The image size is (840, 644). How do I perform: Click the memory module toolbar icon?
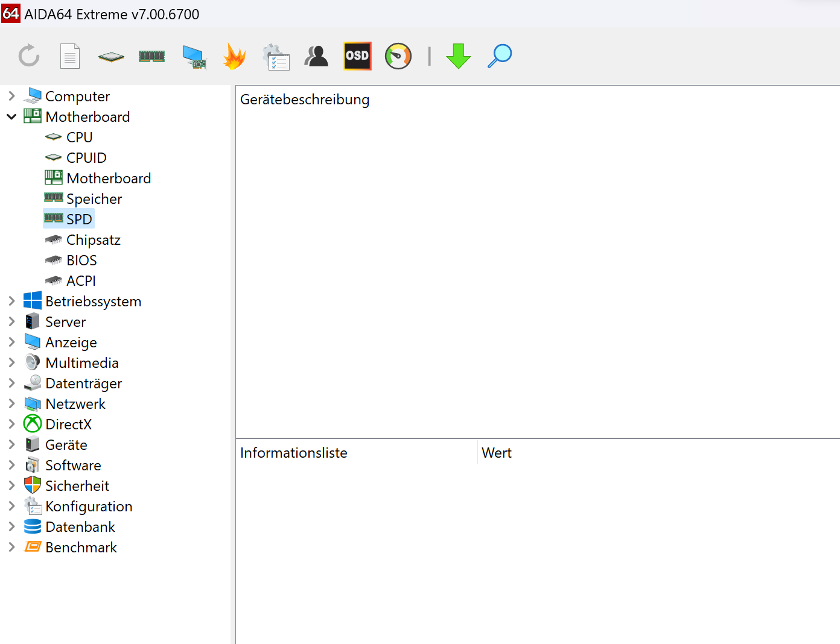(152, 56)
